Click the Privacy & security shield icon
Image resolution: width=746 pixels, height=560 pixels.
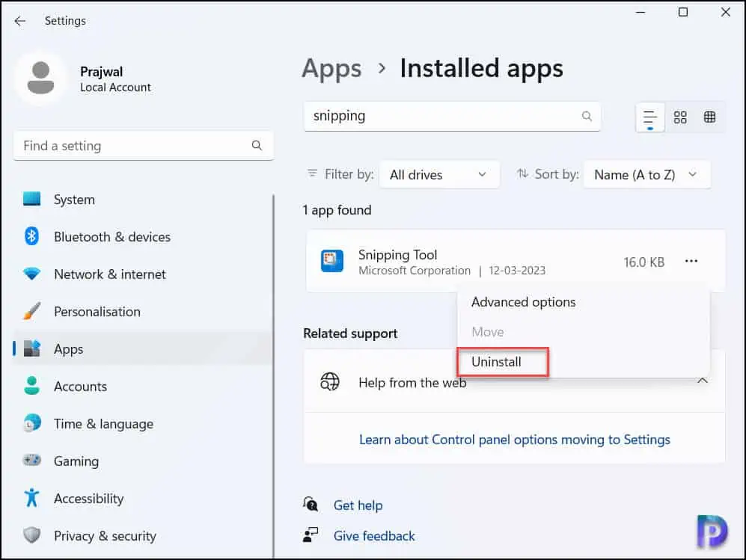[32, 535]
